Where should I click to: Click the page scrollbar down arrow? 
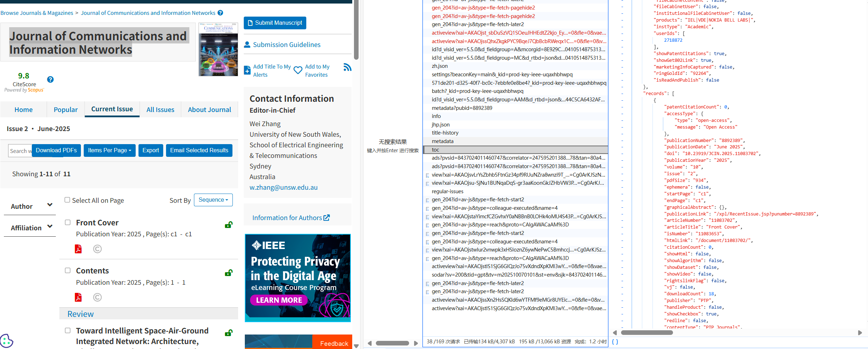356,346
